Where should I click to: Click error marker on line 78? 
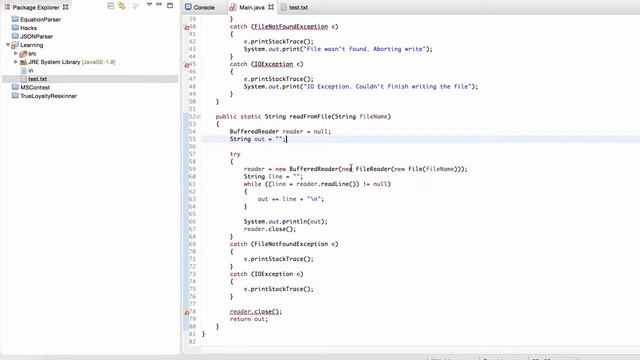187,312
